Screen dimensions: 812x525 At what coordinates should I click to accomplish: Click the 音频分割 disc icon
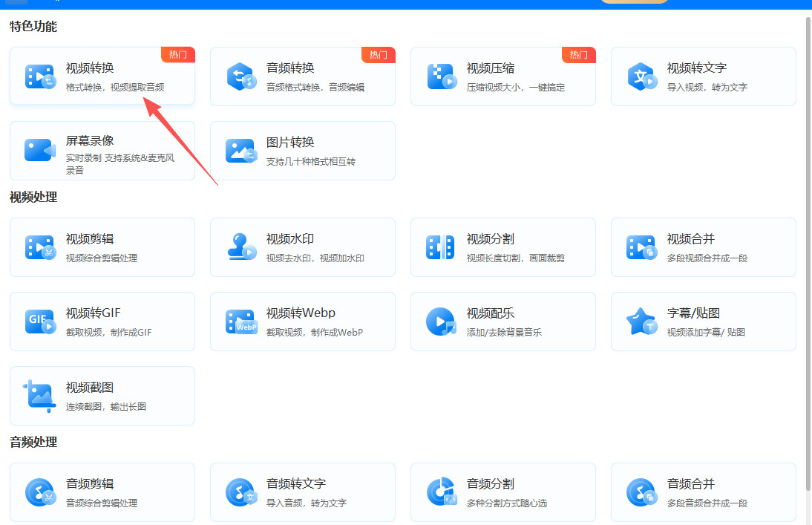(442, 492)
